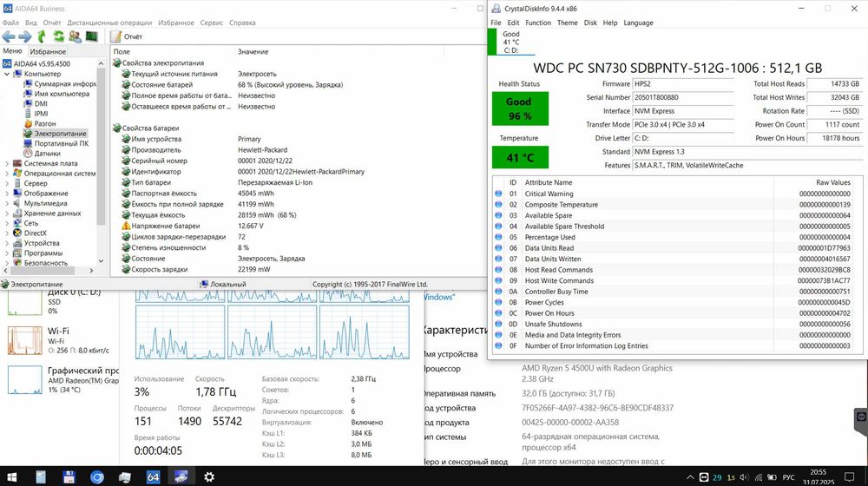Open the Сервис menu in AIDA64
Image resolution: width=868 pixels, height=486 pixels.
click(212, 23)
